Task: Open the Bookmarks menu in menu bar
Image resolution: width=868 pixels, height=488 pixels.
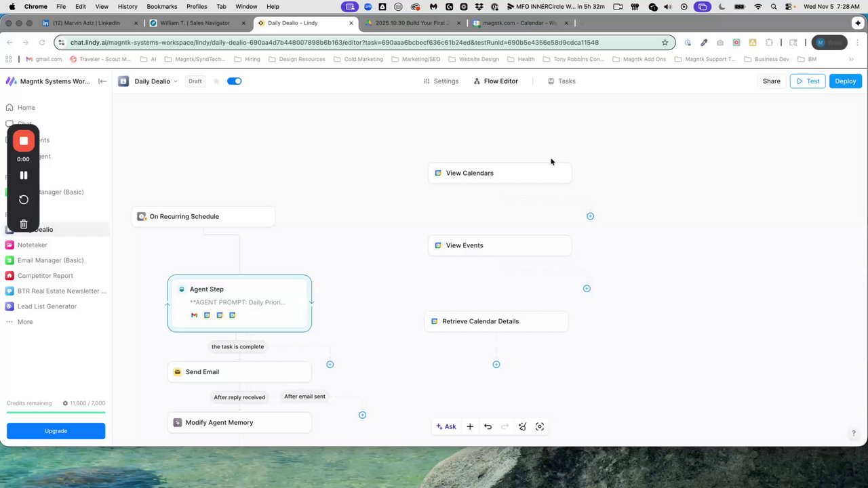Action: click(161, 6)
